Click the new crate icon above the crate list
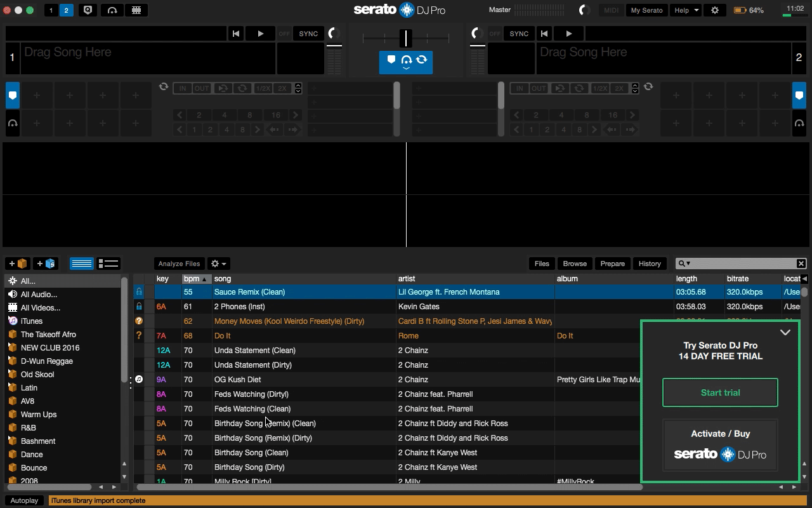The height and width of the screenshot is (508, 812). tap(17, 263)
